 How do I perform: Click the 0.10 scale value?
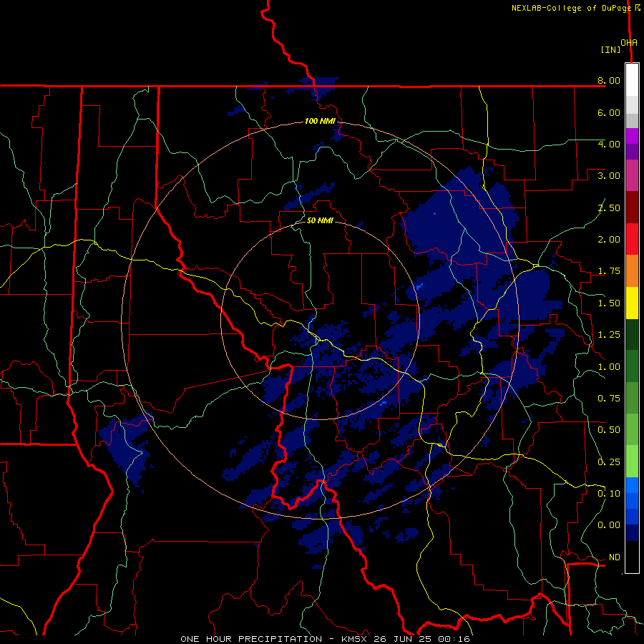click(609, 494)
